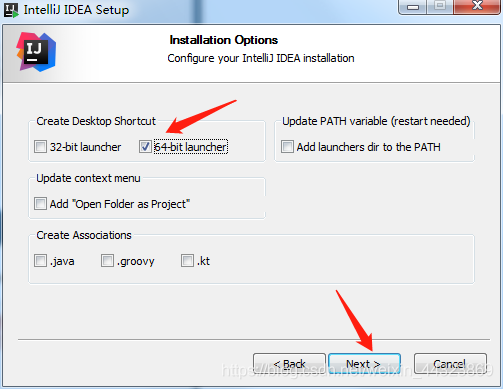The width and height of the screenshot is (503, 389).
Task: Proceed with the Next > button
Action: pyautogui.click(x=364, y=364)
